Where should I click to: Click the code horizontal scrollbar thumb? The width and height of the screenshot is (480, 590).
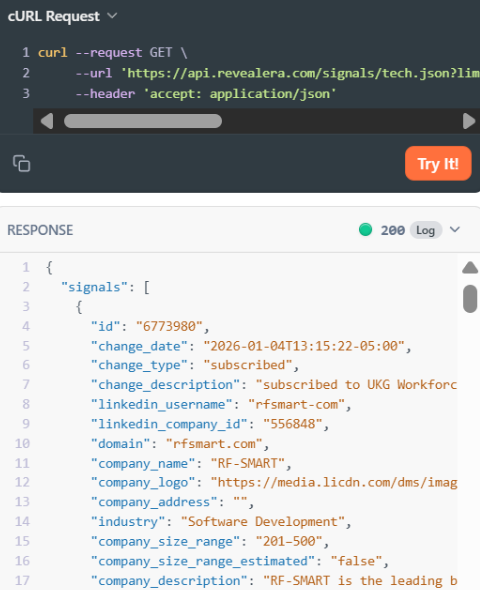143,121
